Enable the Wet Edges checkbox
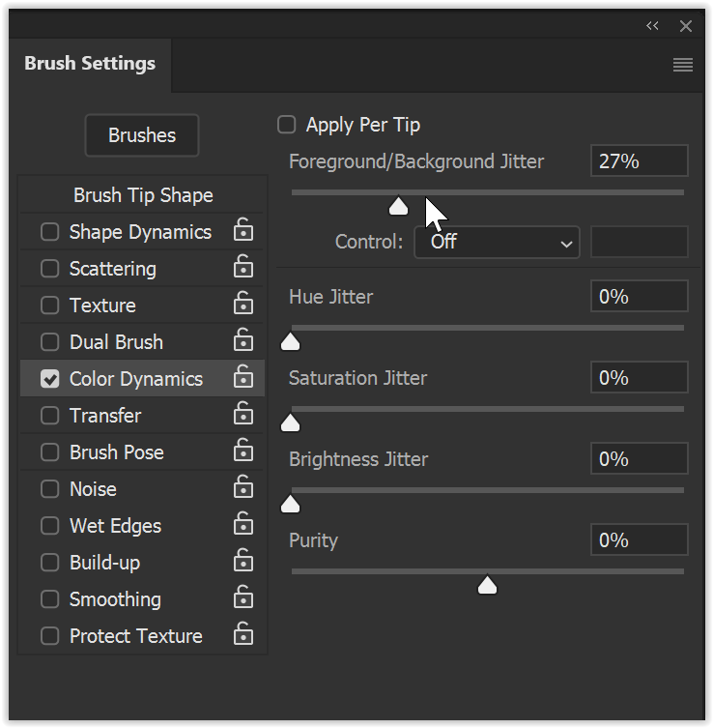 coord(49,526)
